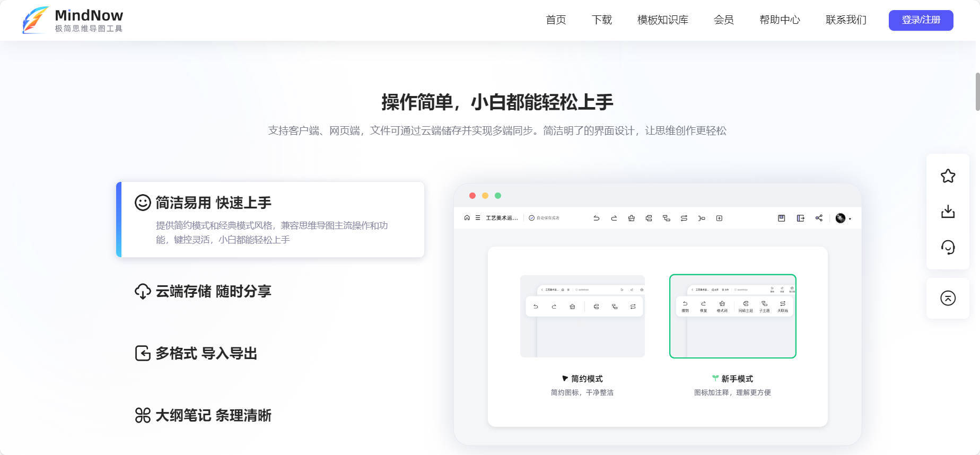Image resolution: width=980 pixels, height=455 pixels.
Task: Click the back-to-top arrow icon
Action: [x=948, y=298]
